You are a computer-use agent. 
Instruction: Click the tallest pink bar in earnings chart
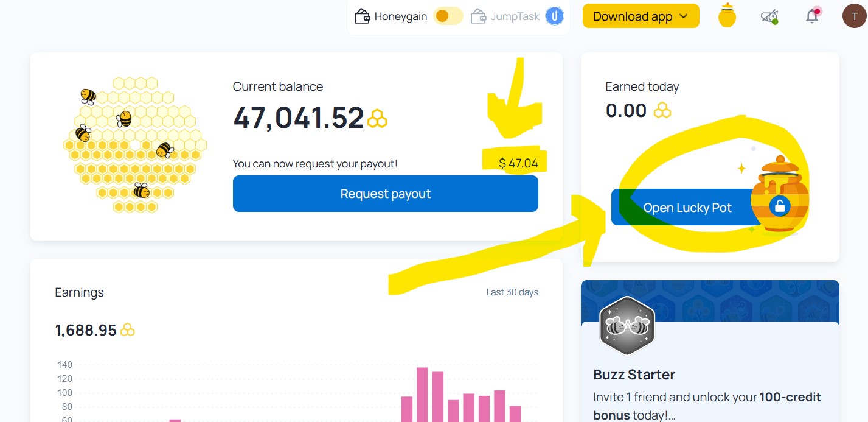(x=422, y=395)
